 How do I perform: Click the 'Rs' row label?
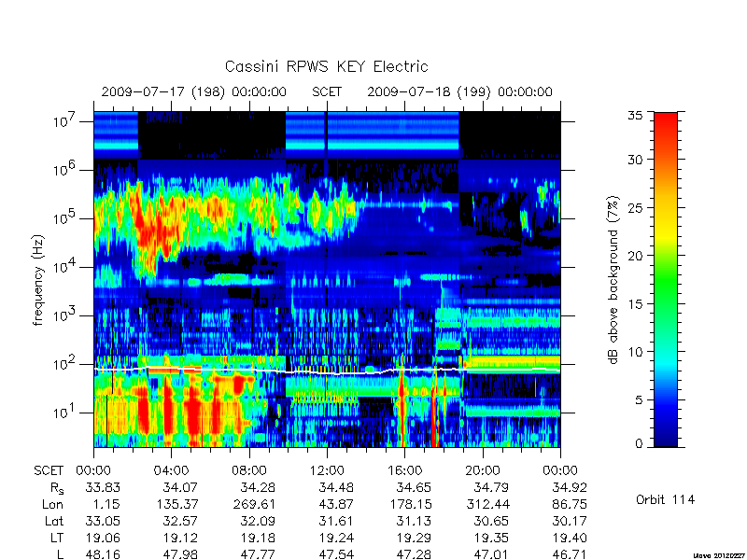pos(56,488)
